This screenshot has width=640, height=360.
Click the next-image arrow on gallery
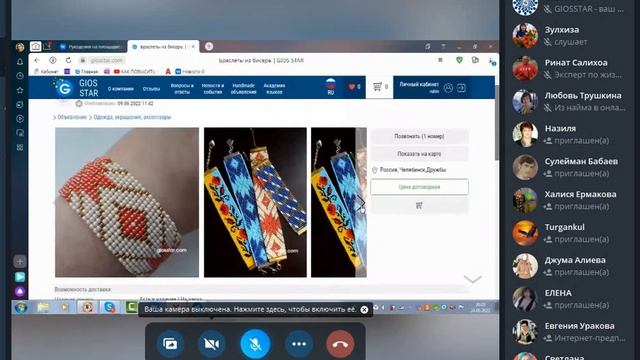[x=361, y=202]
